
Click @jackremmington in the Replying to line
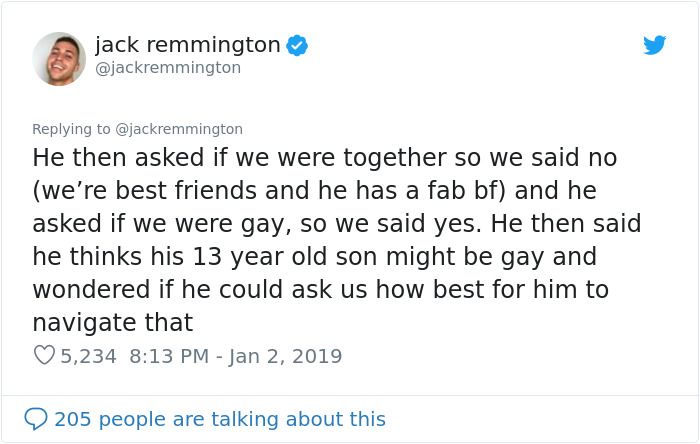coord(180,129)
